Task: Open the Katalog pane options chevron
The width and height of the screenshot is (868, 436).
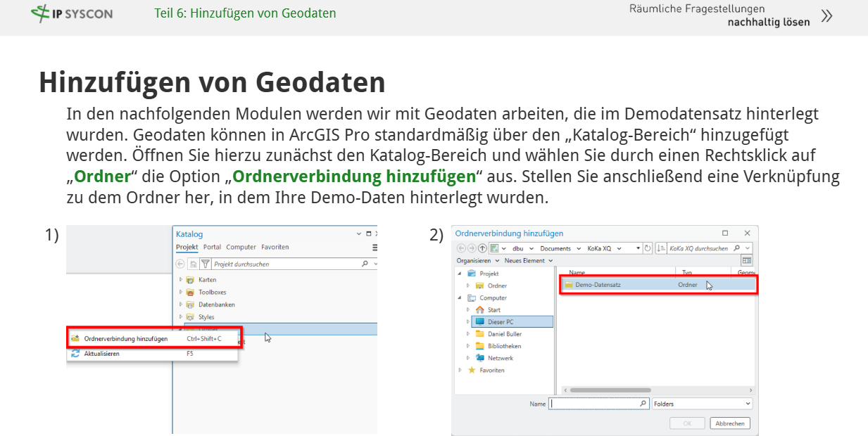Action: click(359, 233)
